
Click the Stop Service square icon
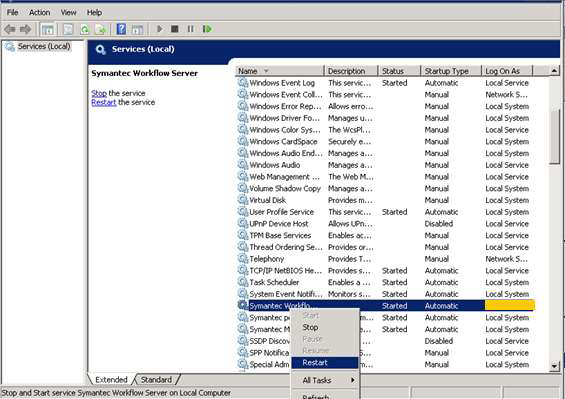tap(175, 29)
